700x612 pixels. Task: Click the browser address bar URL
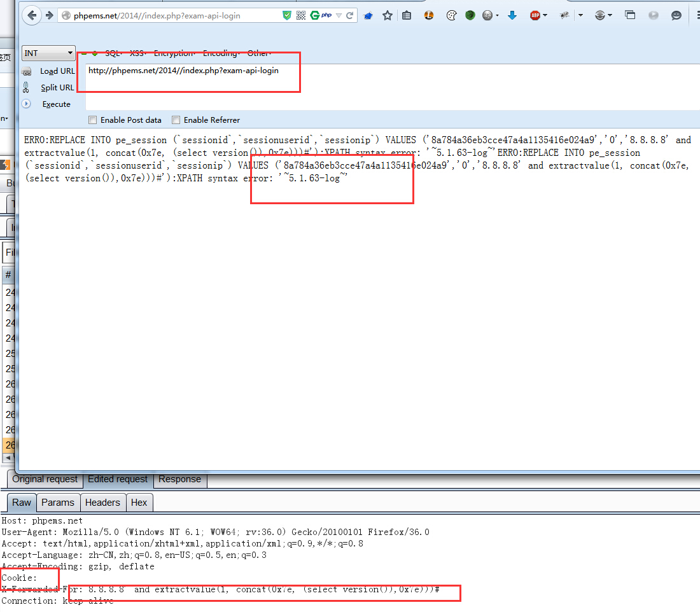coord(157,16)
